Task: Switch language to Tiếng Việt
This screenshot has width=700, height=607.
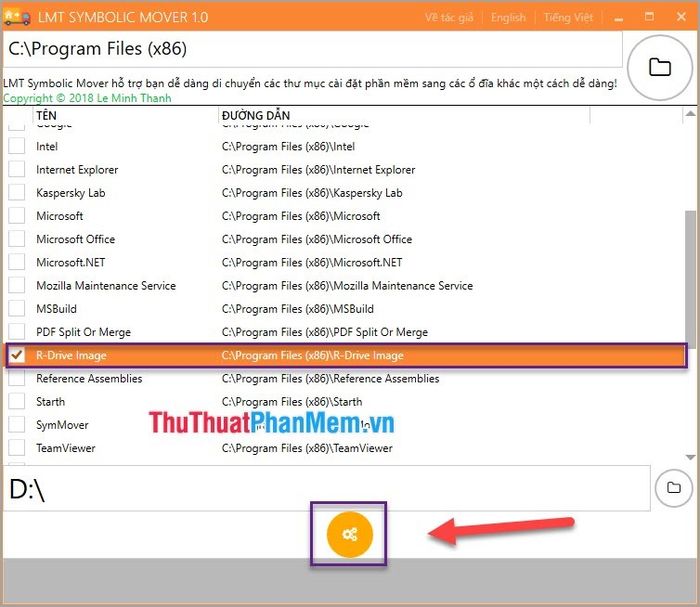Action: pos(568,17)
